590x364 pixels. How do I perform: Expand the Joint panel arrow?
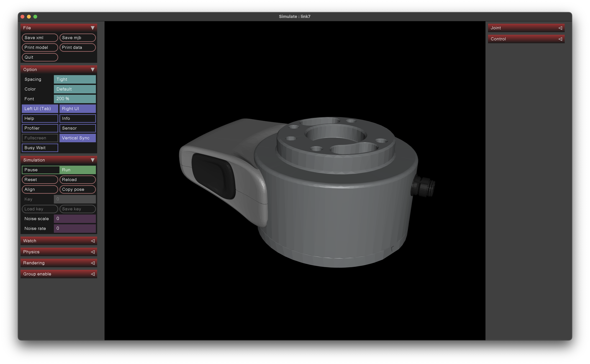click(x=560, y=28)
